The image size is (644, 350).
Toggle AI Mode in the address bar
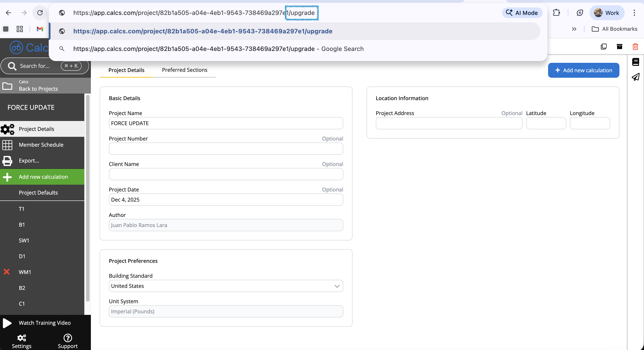[522, 13]
